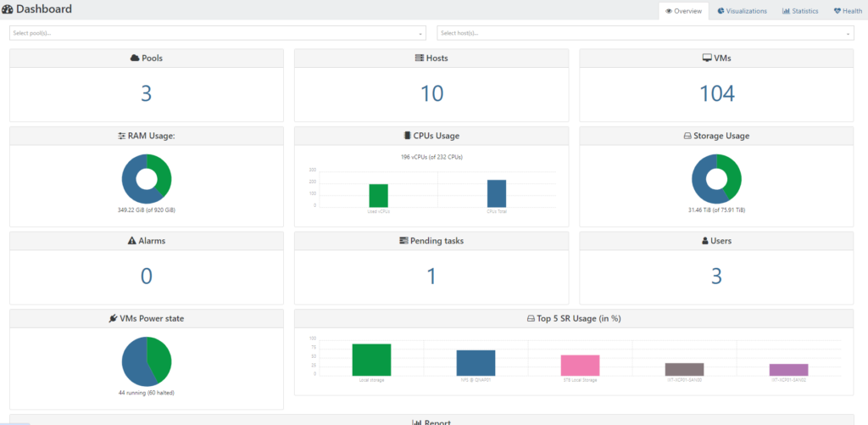Click the plug icon beside VMs Power state
Screen dimensions: 868x425
click(114, 319)
